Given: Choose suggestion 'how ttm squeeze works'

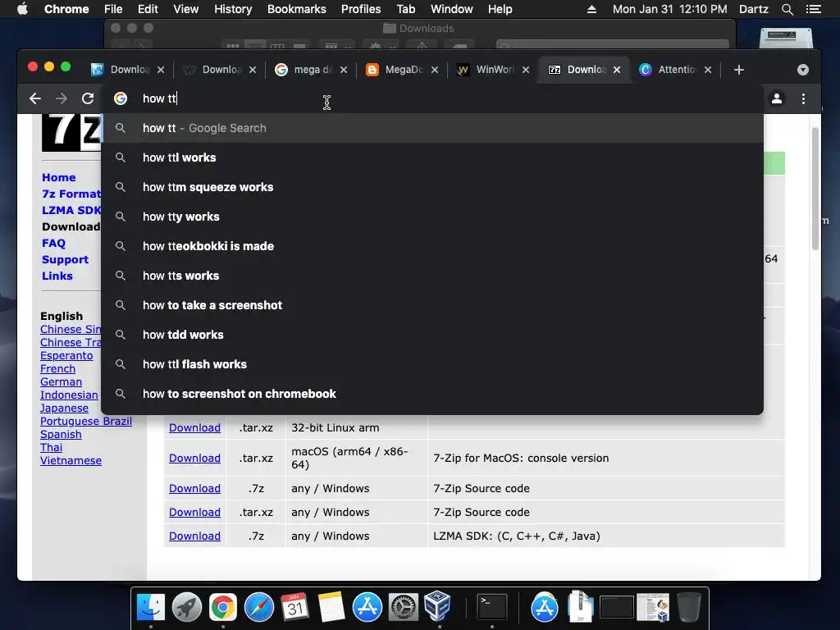Looking at the screenshot, I should tap(431, 187).
